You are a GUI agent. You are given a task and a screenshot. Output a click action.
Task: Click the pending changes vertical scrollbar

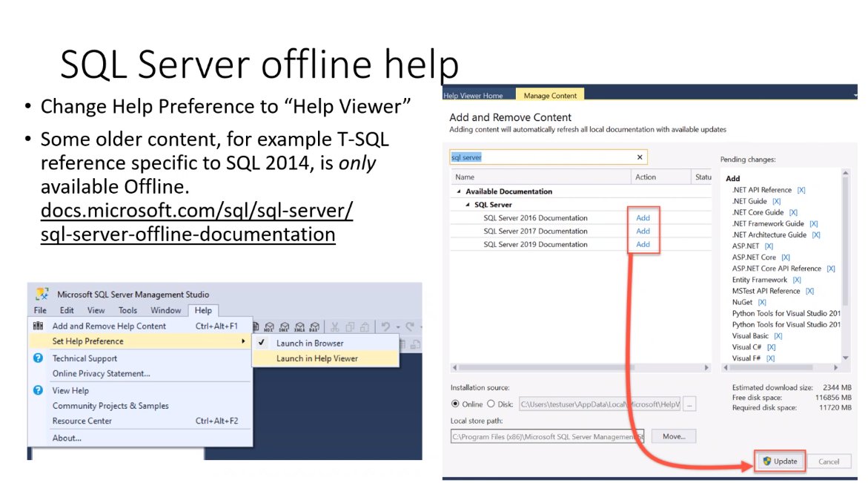pyautogui.click(x=845, y=266)
